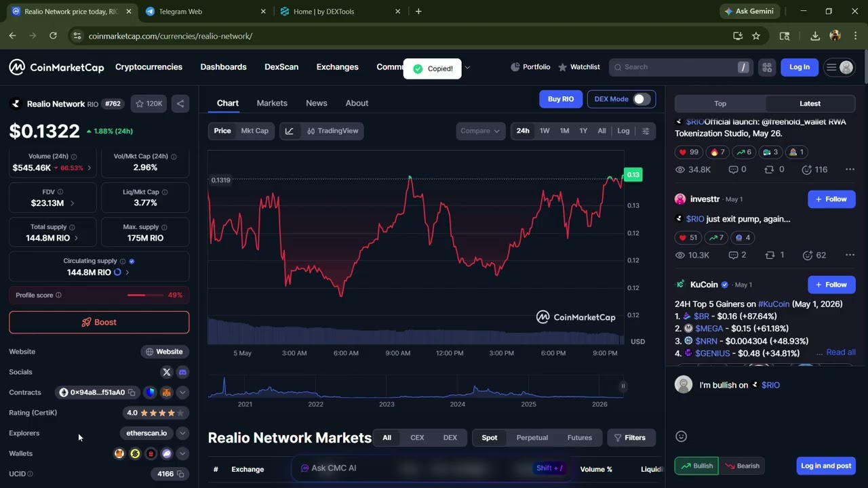Click the Buy RIO button
Image resolution: width=868 pixels, height=488 pixels.
[x=561, y=99]
